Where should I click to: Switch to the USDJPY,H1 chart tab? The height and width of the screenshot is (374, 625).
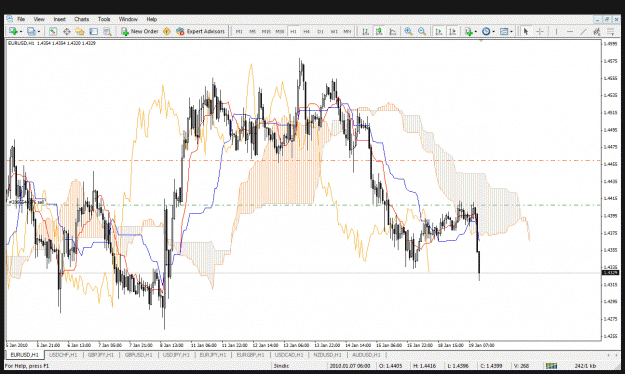[x=176, y=355]
